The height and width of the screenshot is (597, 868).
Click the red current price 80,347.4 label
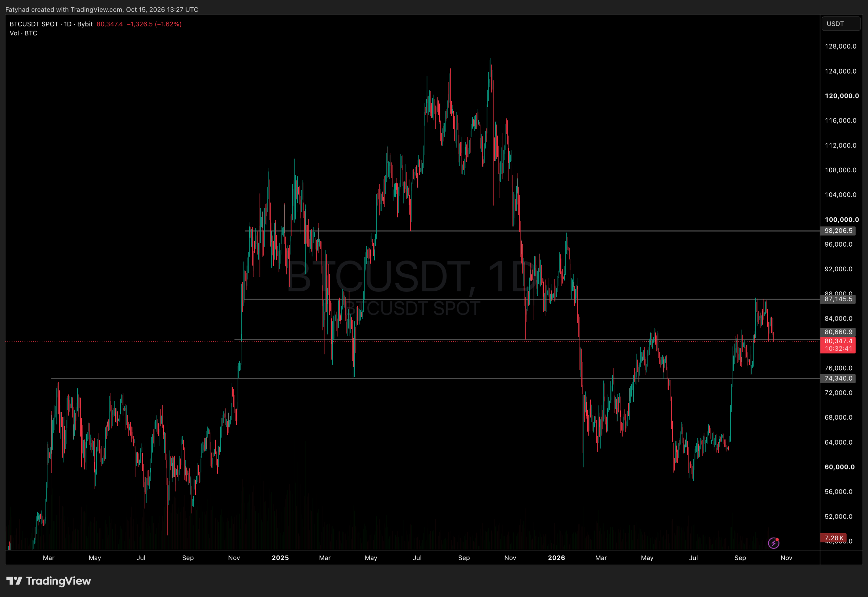click(838, 345)
